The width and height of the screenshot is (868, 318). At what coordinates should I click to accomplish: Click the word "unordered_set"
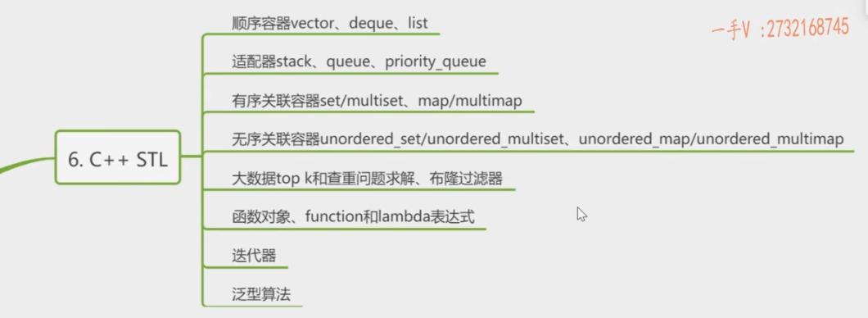click(370, 139)
